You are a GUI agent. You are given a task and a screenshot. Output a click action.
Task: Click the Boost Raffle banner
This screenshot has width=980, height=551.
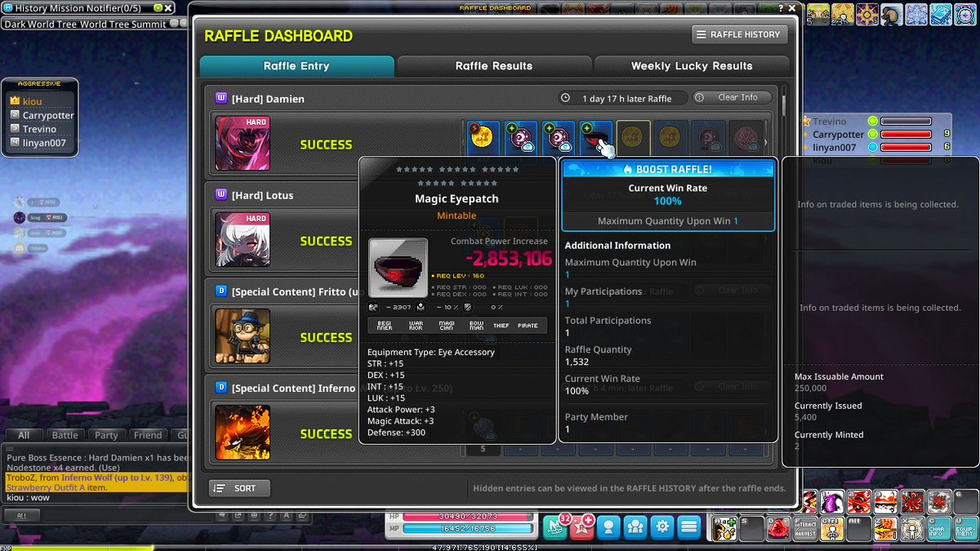[667, 169]
